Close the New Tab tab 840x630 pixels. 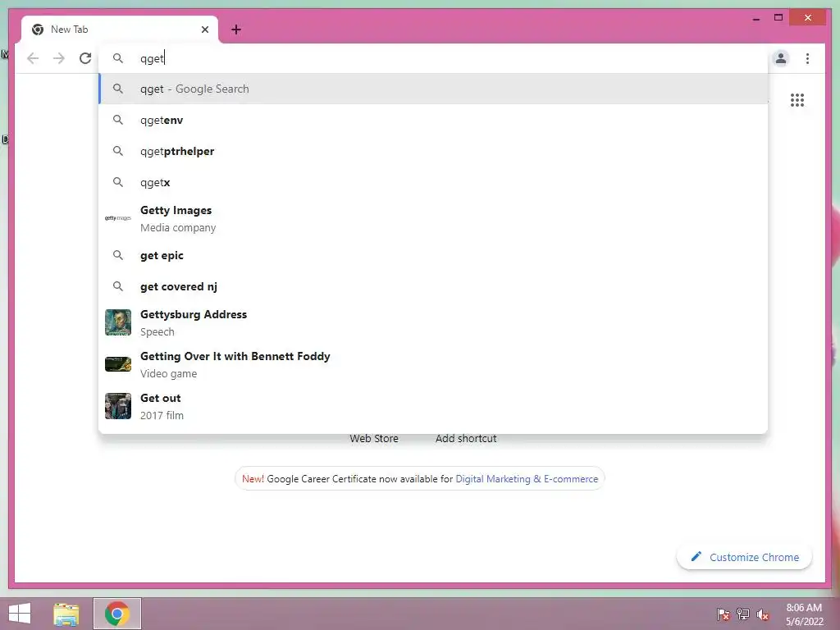click(204, 30)
